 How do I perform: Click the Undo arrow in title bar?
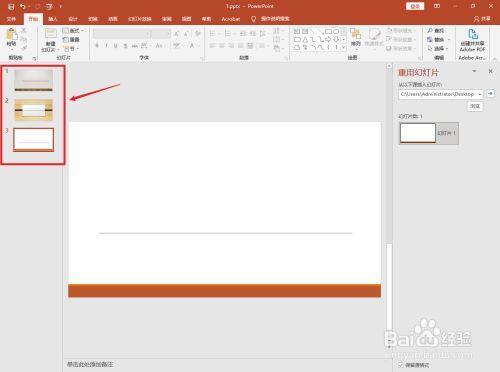pos(22,6)
